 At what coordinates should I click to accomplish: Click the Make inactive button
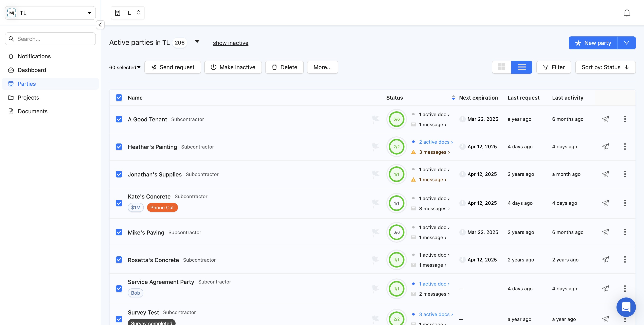coord(233,67)
